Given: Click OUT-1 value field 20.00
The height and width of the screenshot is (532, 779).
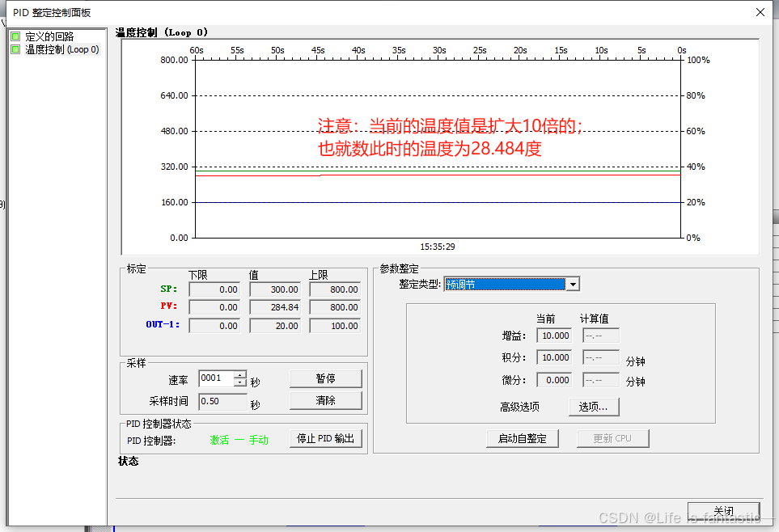Looking at the screenshot, I should pyautogui.click(x=275, y=326).
